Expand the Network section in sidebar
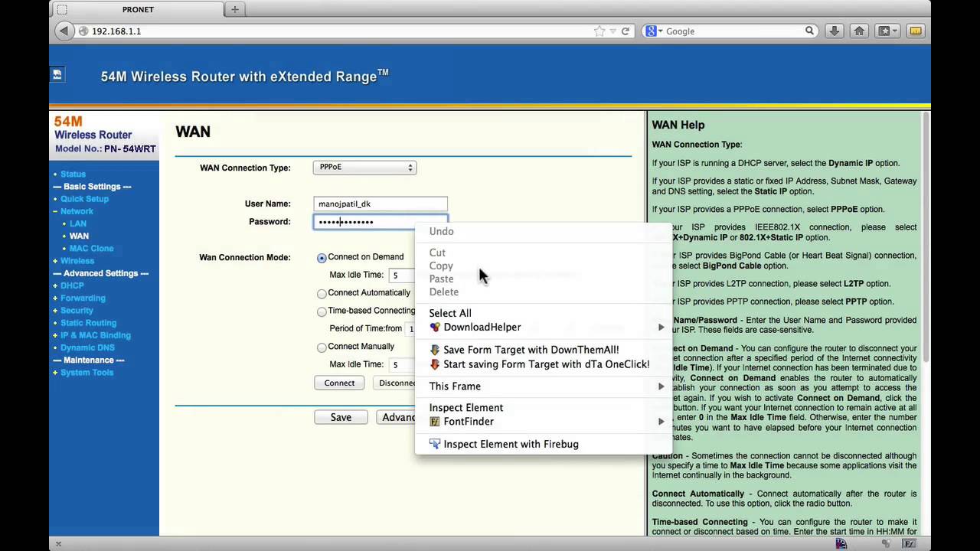Image resolution: width=980 pixels, height=551 pixels. pos(55,211)
